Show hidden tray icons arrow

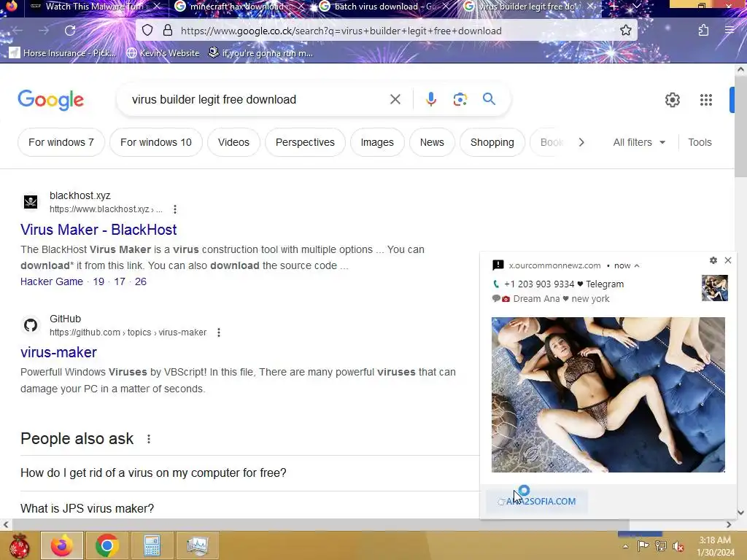click(x=625, y=546)
